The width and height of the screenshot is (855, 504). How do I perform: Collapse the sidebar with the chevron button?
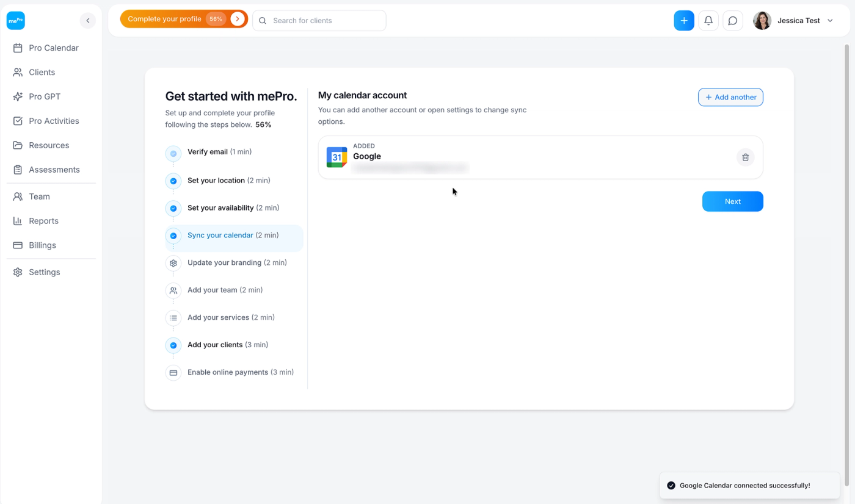pyautogui.click(x=88, y=20)
